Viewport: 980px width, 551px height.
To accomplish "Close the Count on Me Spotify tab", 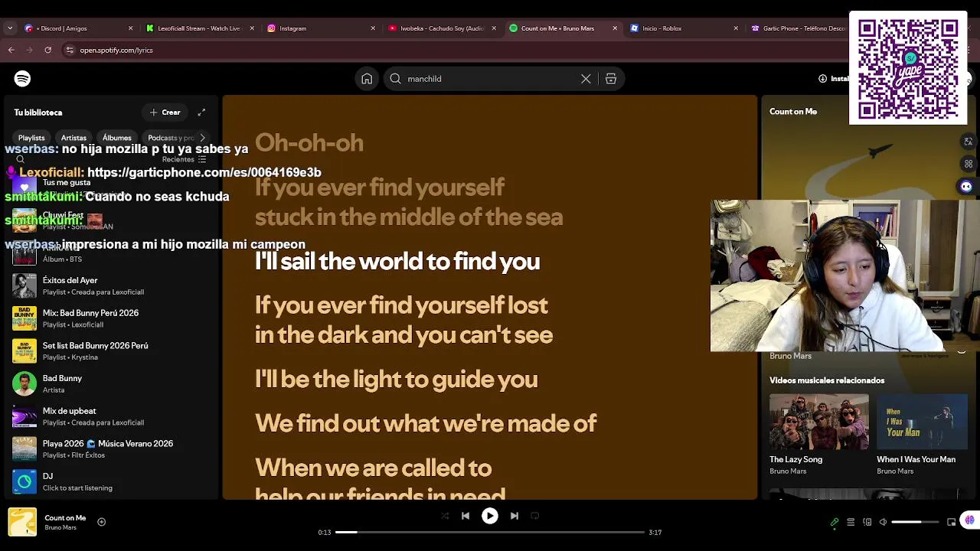I will click(x=615, y=28).
